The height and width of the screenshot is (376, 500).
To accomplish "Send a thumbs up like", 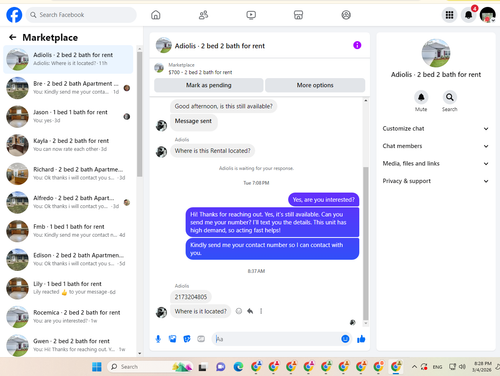I will coord(361,339).
